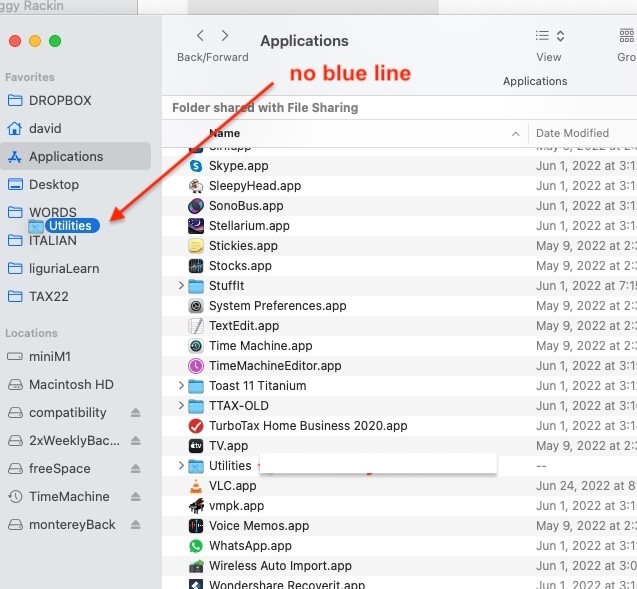This screenshot has width=637, height=589.
Task: Expand the Utilities folder
Action: click(x=181, y=466)
